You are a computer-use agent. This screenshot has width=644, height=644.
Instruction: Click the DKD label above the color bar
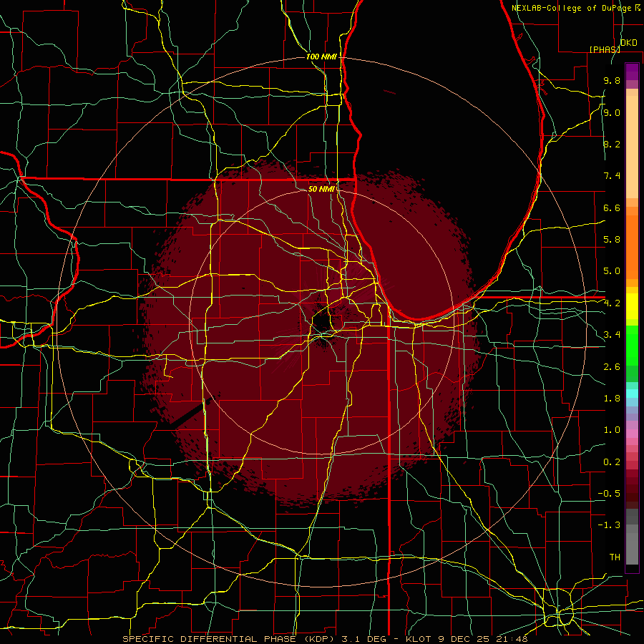629,43
